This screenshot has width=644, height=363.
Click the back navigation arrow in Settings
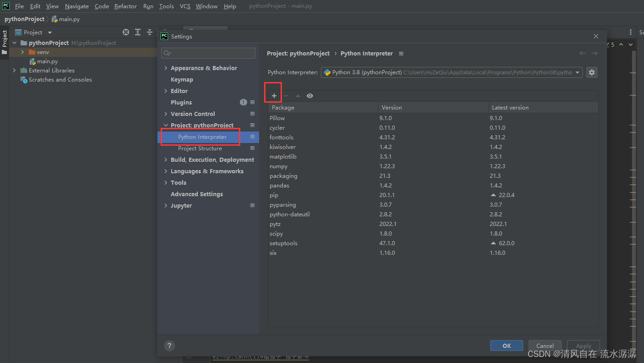(x=582, y=53)
